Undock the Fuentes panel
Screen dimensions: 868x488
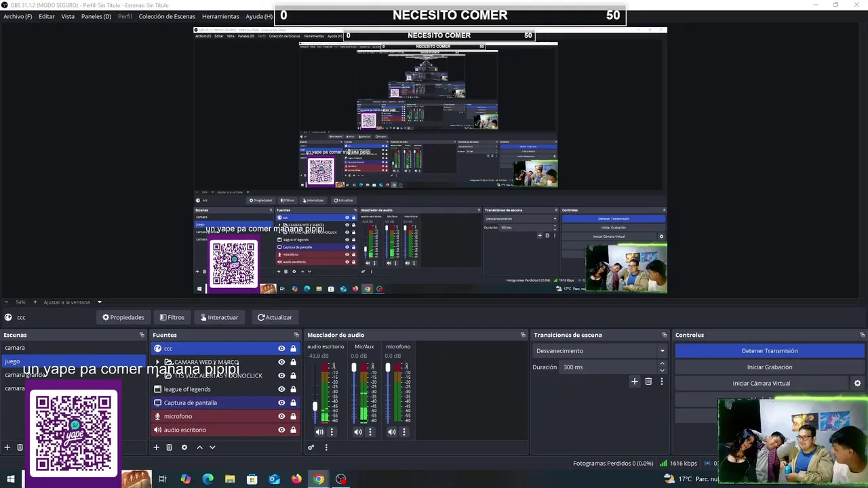tap(296, 335)
